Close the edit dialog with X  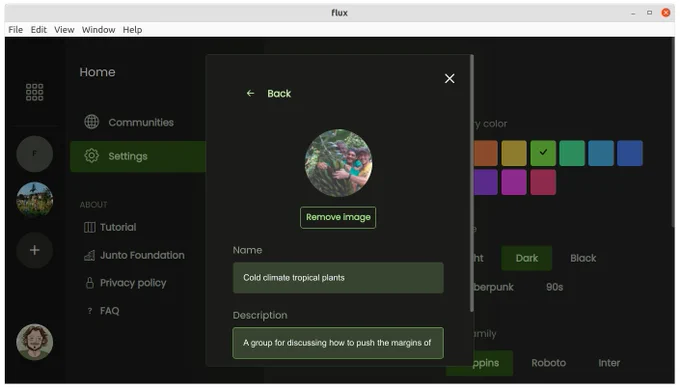(449, 78)
